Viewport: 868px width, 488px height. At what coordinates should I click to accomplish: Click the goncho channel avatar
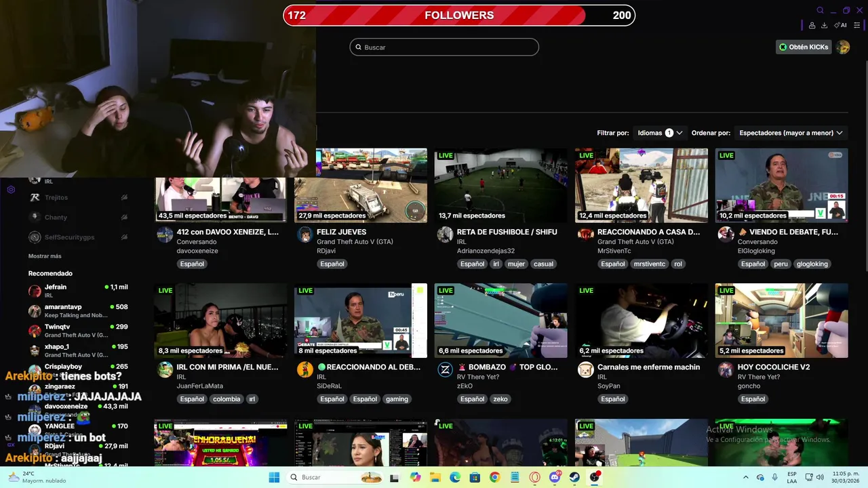(x=726, y=369)
